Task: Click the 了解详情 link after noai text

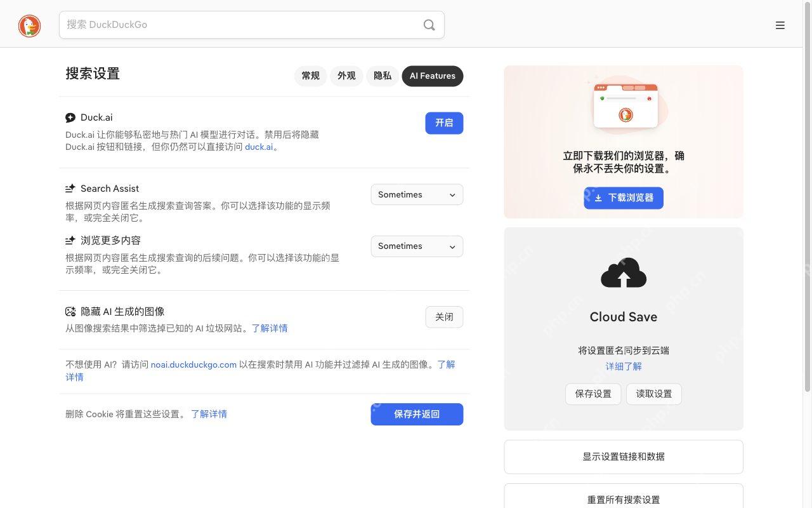Action: coord(446,364)
